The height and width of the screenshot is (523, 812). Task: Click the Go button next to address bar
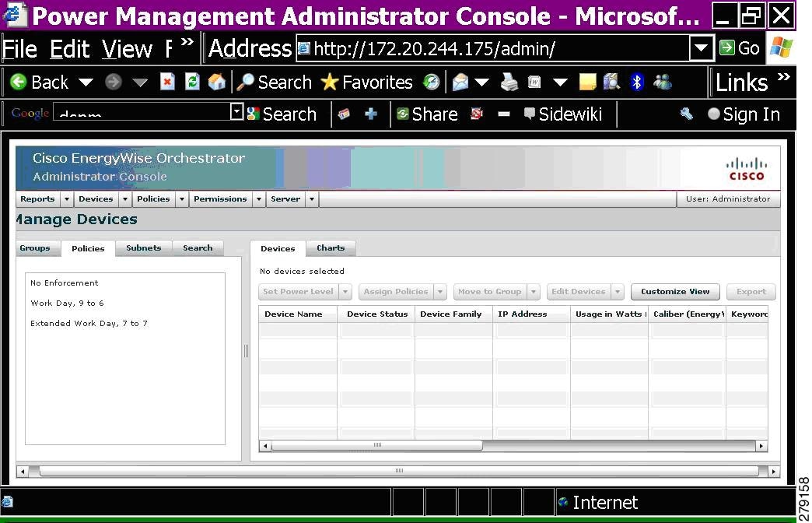click(x=740, y=48)
